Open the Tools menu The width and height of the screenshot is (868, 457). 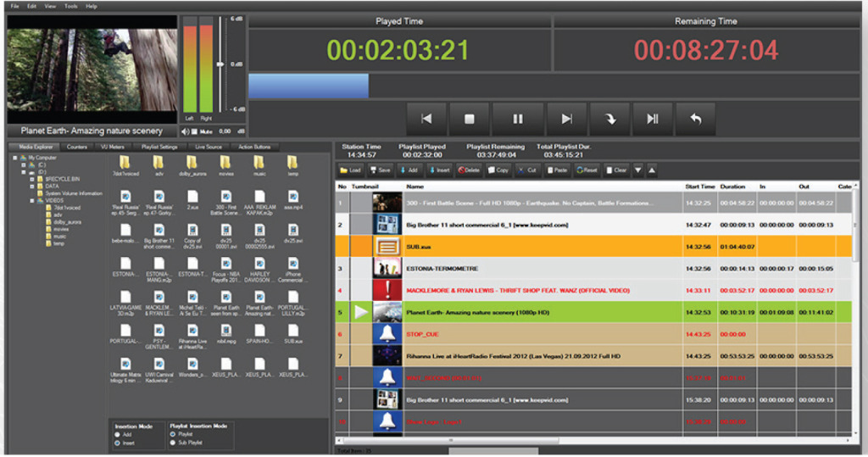coord(70,6)
